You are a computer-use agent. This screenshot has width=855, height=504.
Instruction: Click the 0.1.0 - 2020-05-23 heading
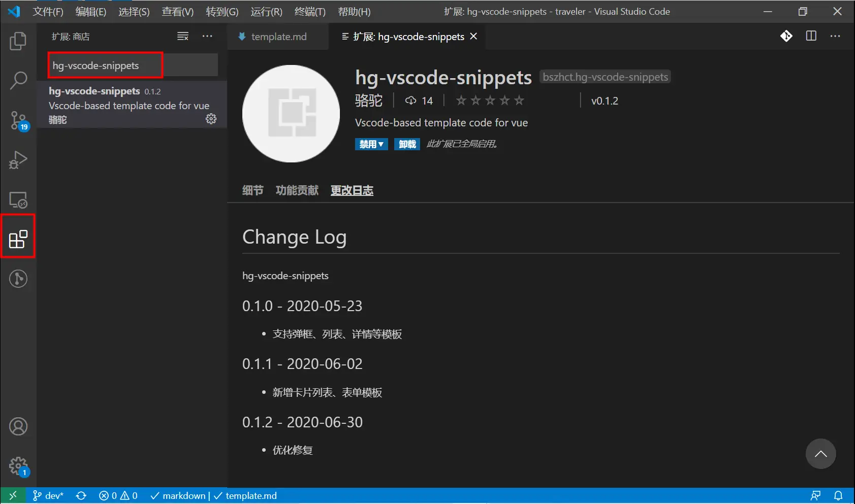pyautogui.click(x=302, y=306)
